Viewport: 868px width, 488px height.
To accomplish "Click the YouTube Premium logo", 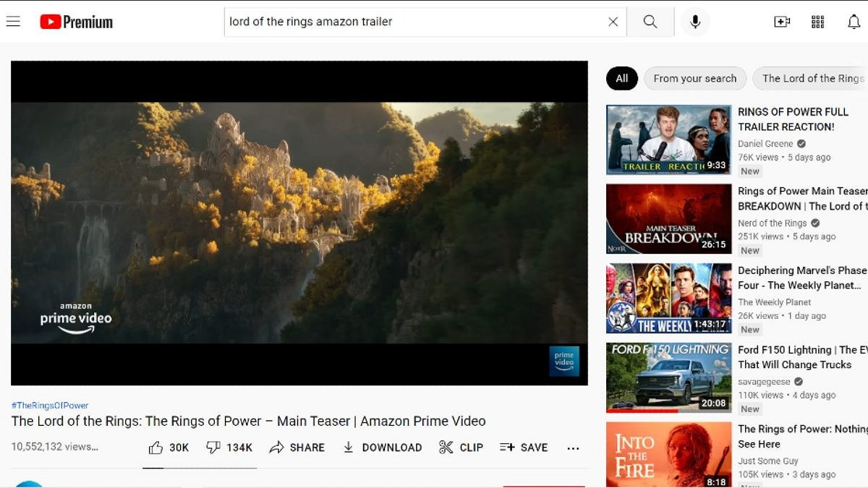I will tap(76, 22).
